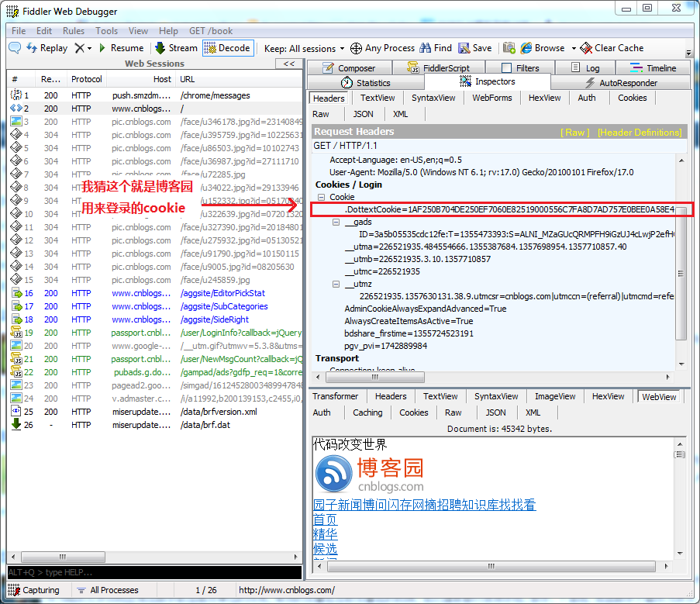Viewport: 700px width, 604px height.
Task: Select response Transformer tab
Action: coord(335,396)
